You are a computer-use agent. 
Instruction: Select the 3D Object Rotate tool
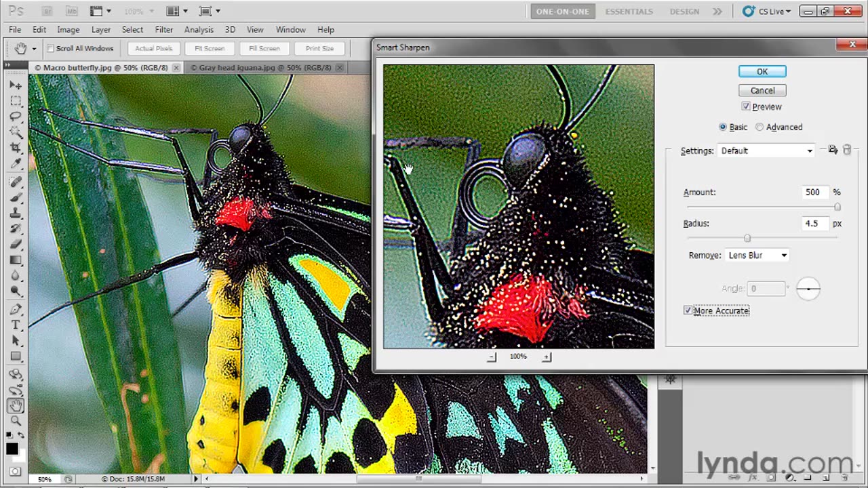point(16,374)
